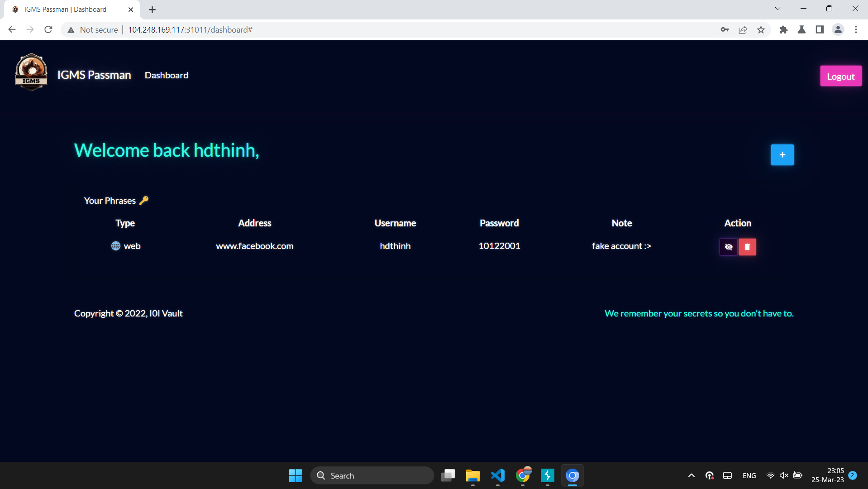Expand hidden icons in the system tray

[x=691, y=475]
